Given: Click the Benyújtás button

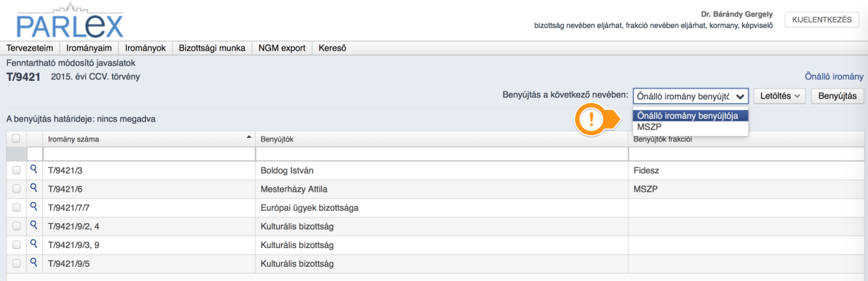Looking at the screenshot, I should pos(837,95).
